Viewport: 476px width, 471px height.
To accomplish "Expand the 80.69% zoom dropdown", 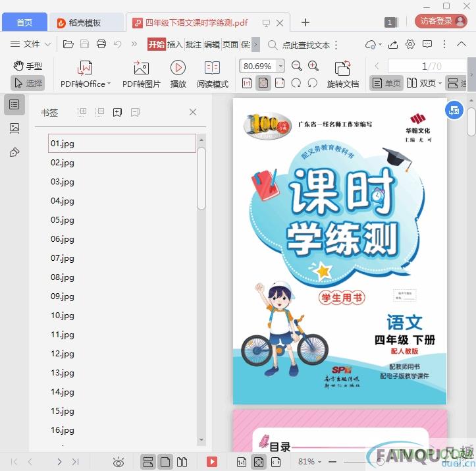I will click(281, 66).
